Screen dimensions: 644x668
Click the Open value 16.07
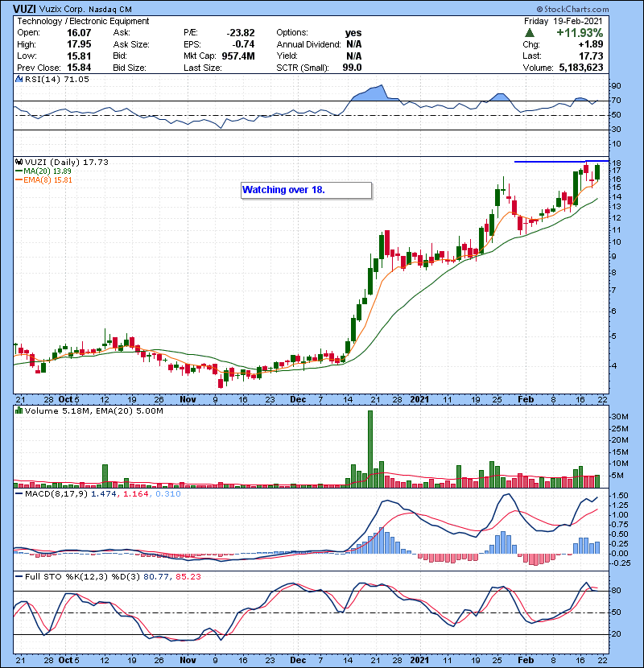pos(79,33)
